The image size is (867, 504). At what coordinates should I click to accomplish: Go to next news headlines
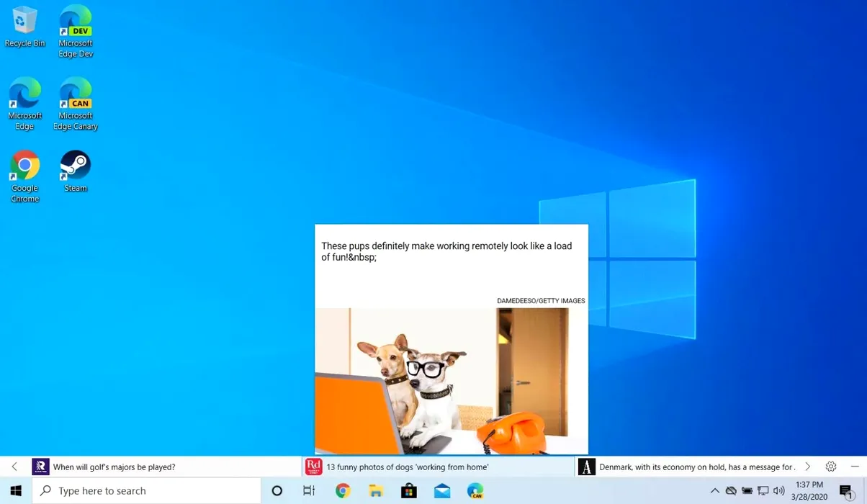point(807,467)
